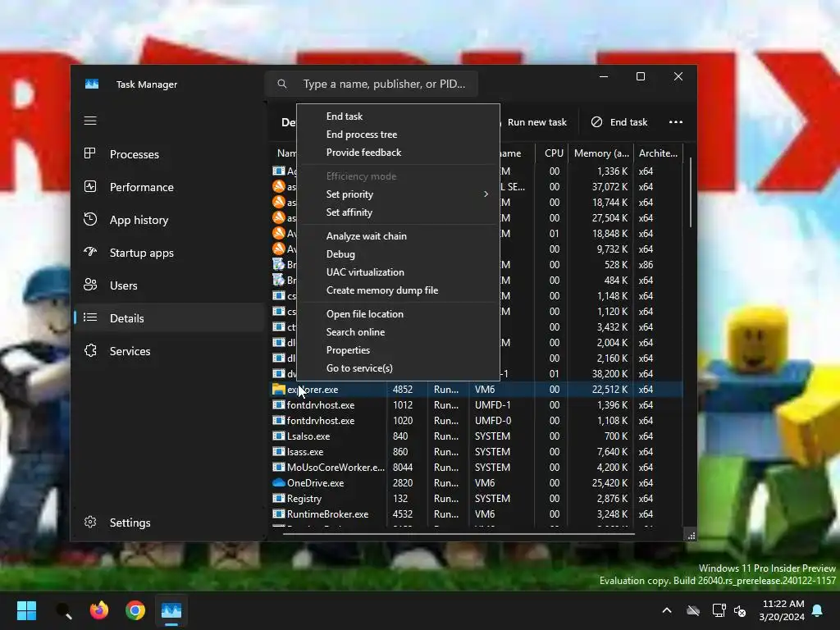Viewport: 840px width, 630px height.
Task: Open the hamburger navigation menu
Action: [90, 121]
